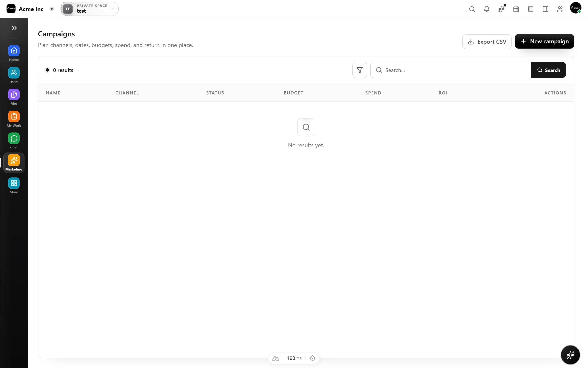Open the filter funnel button
588x368 pixels.
click(x=360, y=70)
